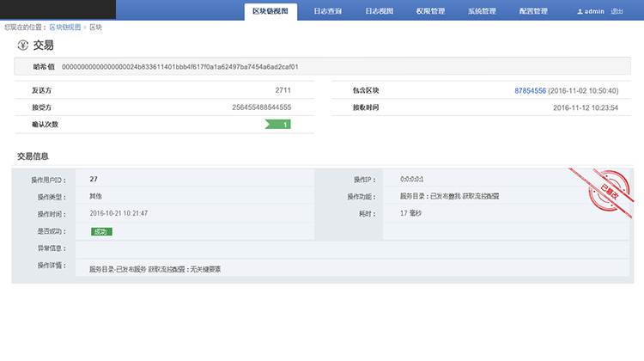Click the yen icon beside 交易 heading
Viewport: 644px width, 361px height.
(x=23, y=46)
